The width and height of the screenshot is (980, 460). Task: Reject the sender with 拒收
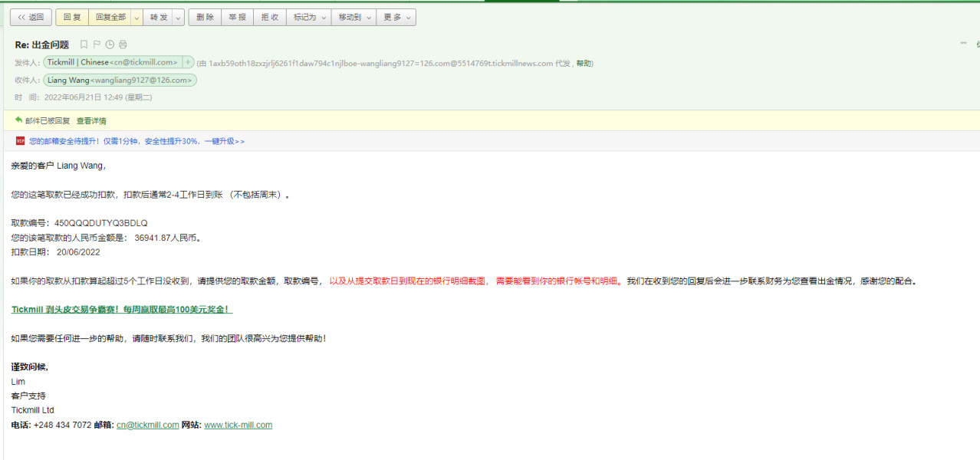point(270,17)
